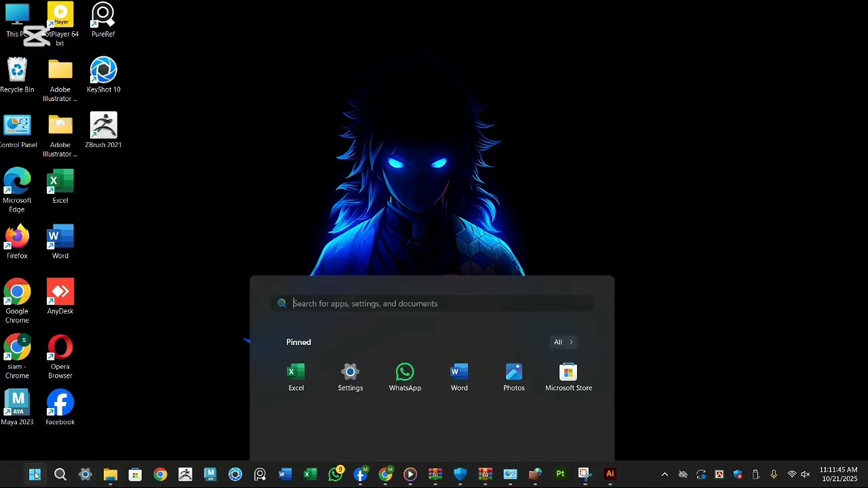Select the KeyShot 10 desktop shortcut

tap(103, 75)
